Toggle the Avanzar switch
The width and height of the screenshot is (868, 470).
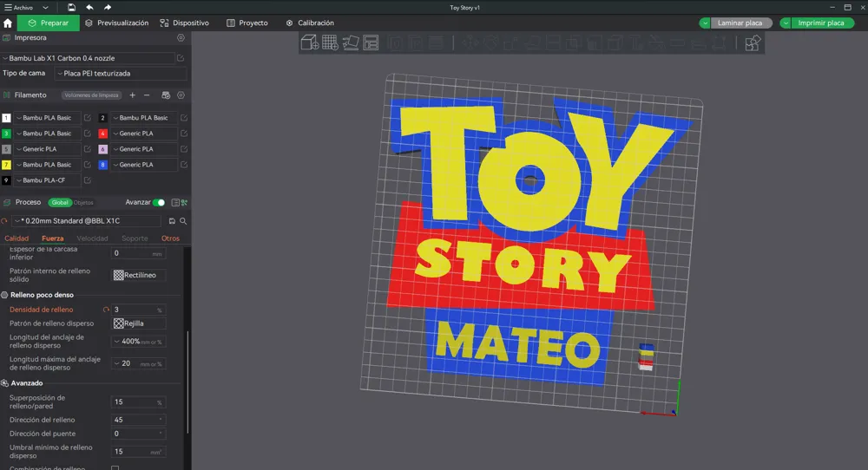pyautogui.click(x=159, y=202)
